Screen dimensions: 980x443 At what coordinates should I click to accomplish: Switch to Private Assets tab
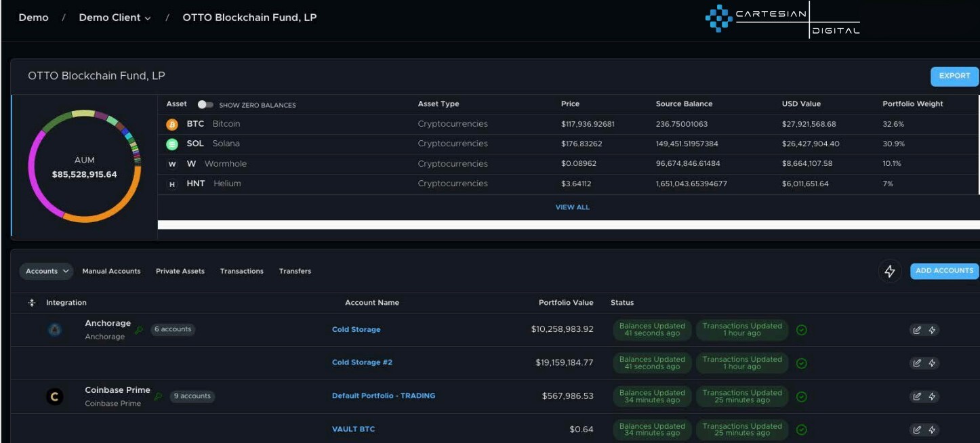click(180, 271)
